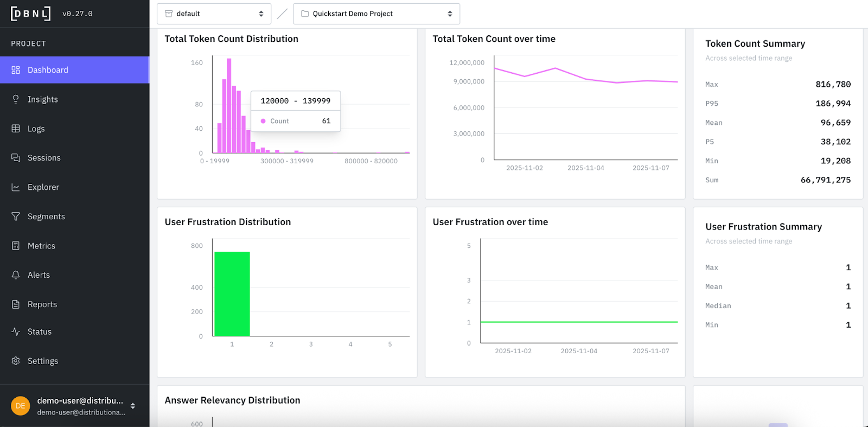Click the User Frustration Distribution title

[228, 222]
